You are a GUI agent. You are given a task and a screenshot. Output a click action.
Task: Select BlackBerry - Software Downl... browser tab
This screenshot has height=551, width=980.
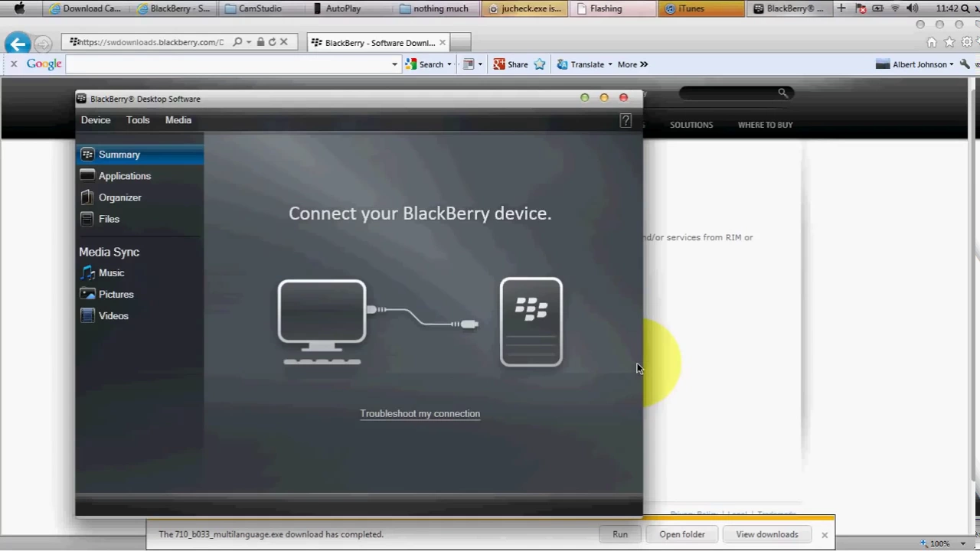tap(379, 43)
